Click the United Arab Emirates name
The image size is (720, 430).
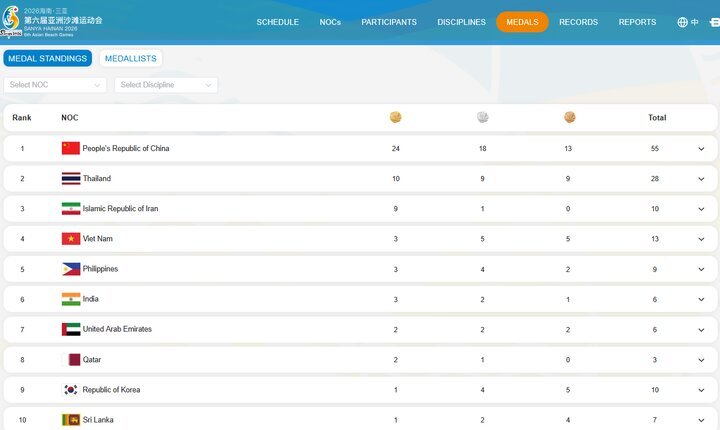[117, 329]
